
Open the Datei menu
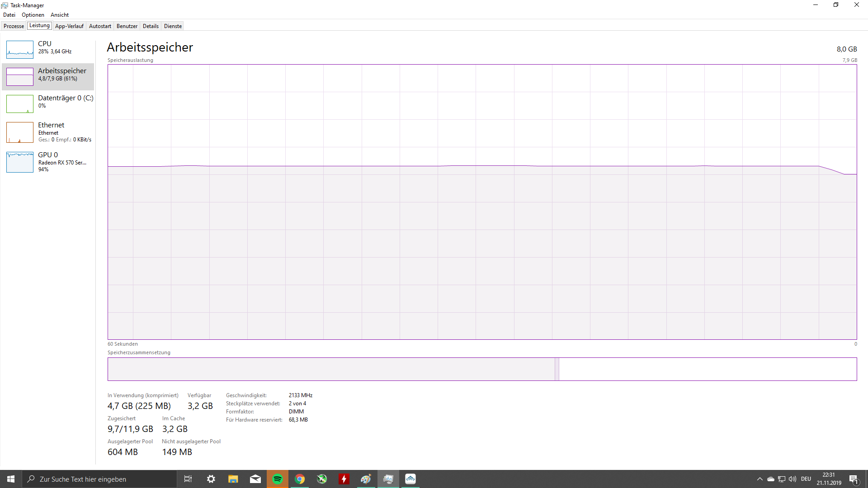pos(9,15)
